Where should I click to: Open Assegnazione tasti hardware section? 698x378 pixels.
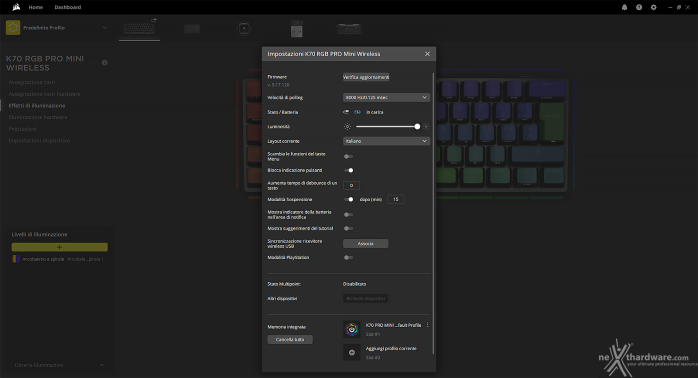point(45,94)
